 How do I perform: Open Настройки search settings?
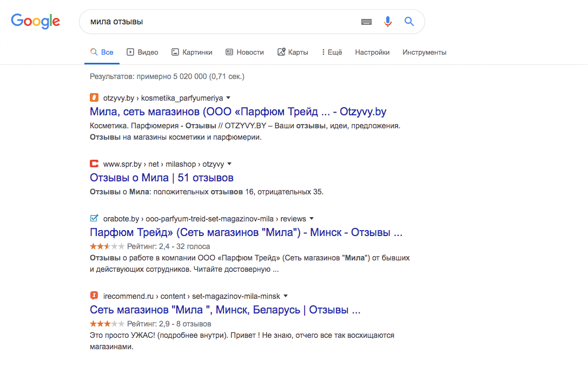(x=372, y=52)
